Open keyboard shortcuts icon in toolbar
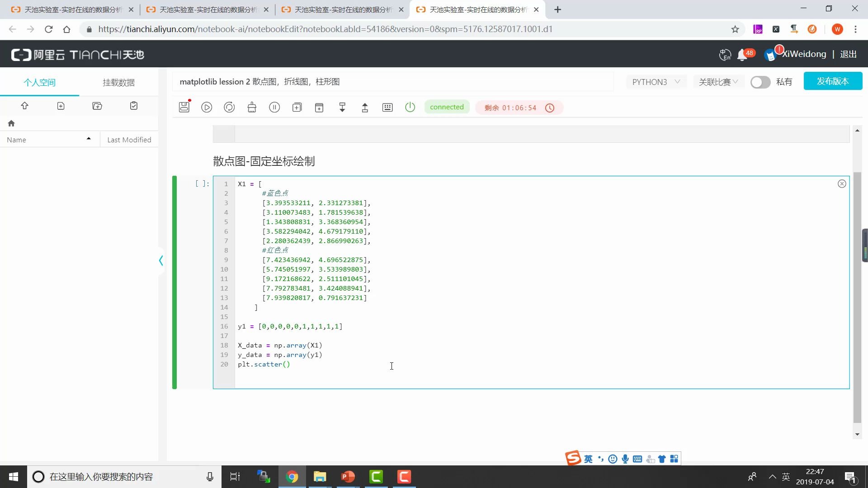868x488 pixels. [387, 107]
